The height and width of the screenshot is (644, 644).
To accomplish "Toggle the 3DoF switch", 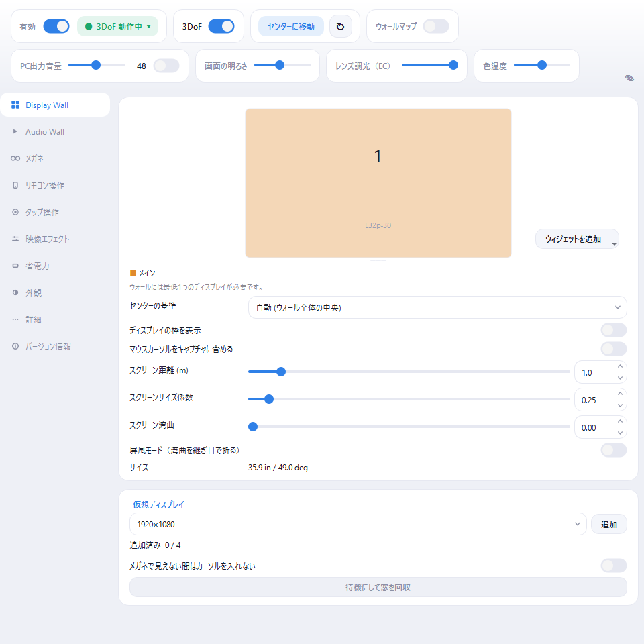I will (x=221, y=26).
